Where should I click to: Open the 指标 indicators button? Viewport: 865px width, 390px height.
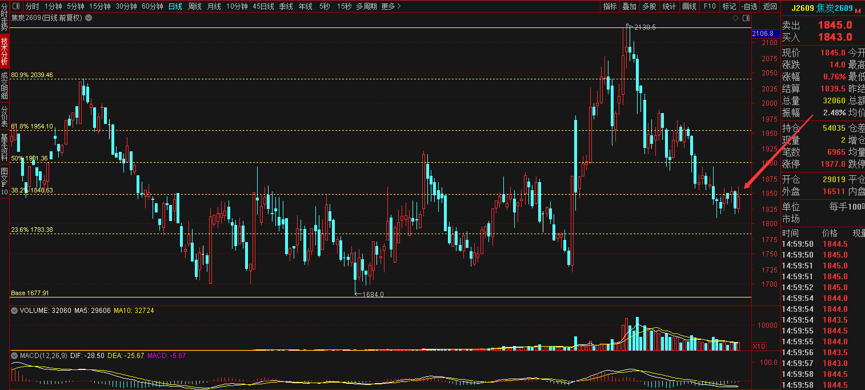point(610,7)
